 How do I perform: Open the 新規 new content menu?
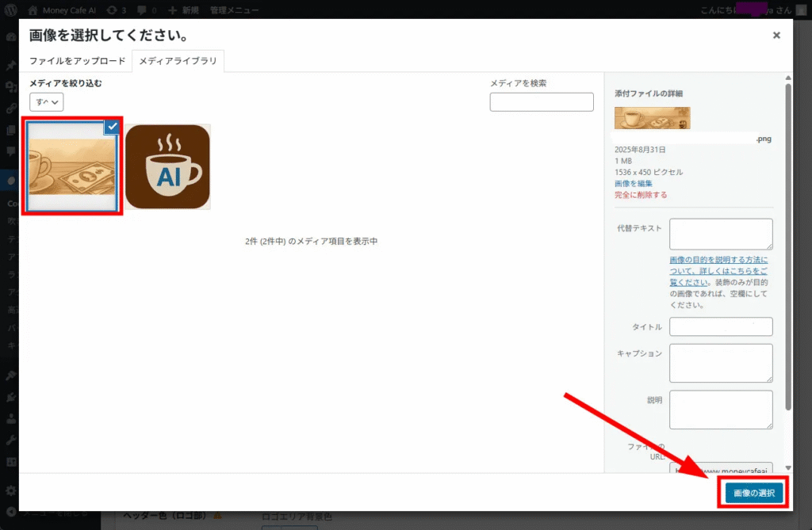(183, 10)
